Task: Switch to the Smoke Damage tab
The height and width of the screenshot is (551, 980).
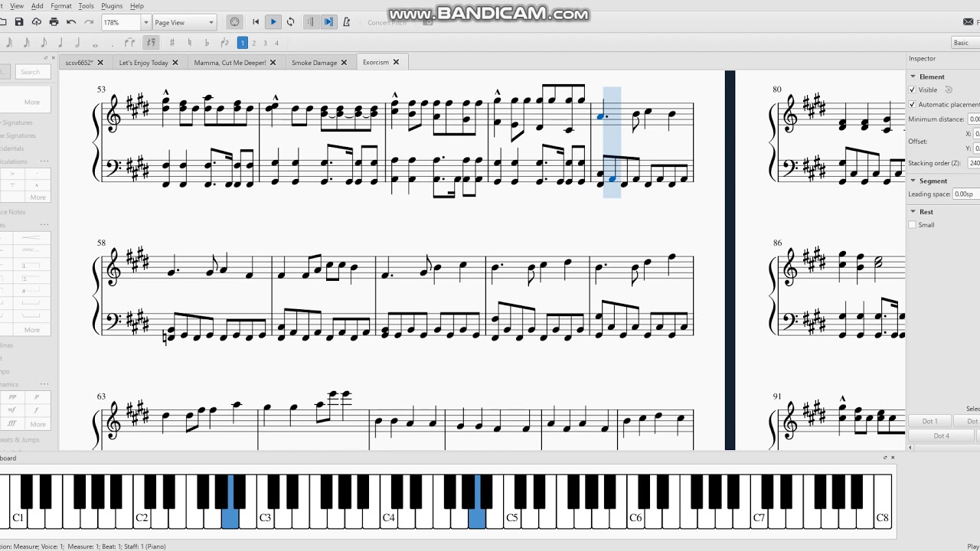Action: tap(314, 63)
